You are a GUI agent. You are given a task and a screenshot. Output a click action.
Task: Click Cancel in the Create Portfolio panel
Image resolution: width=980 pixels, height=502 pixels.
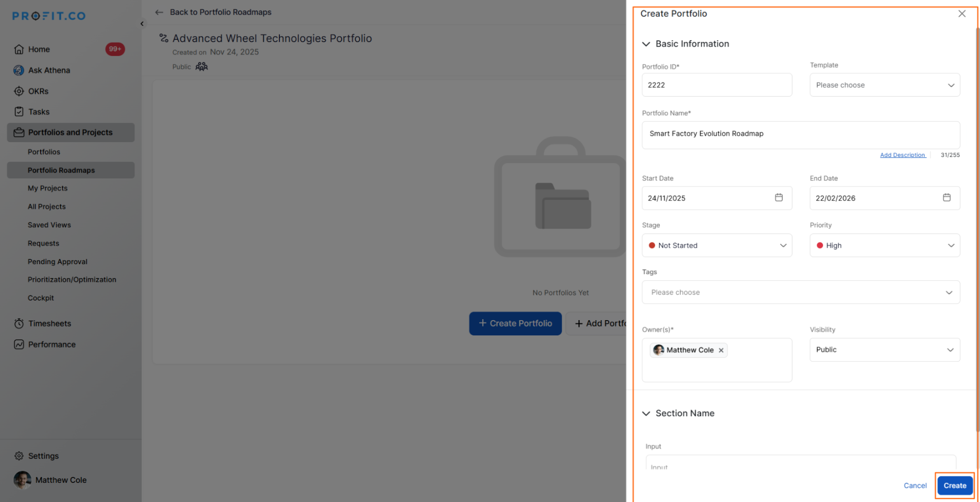915,486
